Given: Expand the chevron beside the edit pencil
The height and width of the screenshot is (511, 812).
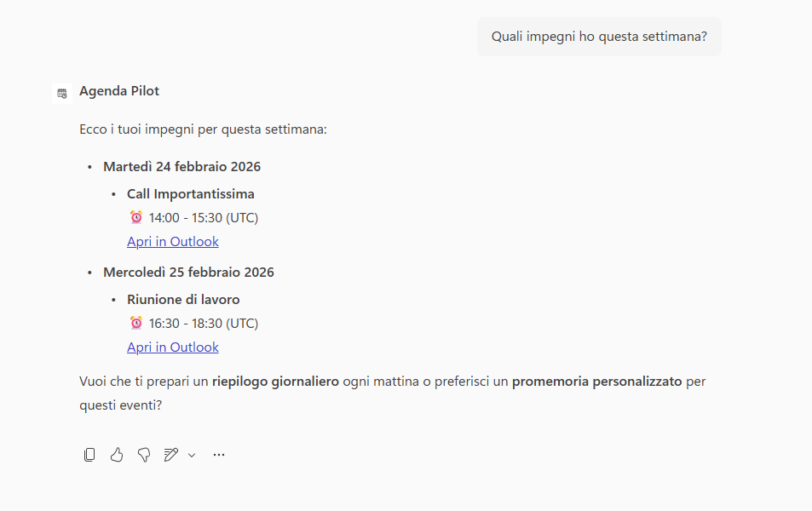Looking at the screenshot, I should [192, 455].
